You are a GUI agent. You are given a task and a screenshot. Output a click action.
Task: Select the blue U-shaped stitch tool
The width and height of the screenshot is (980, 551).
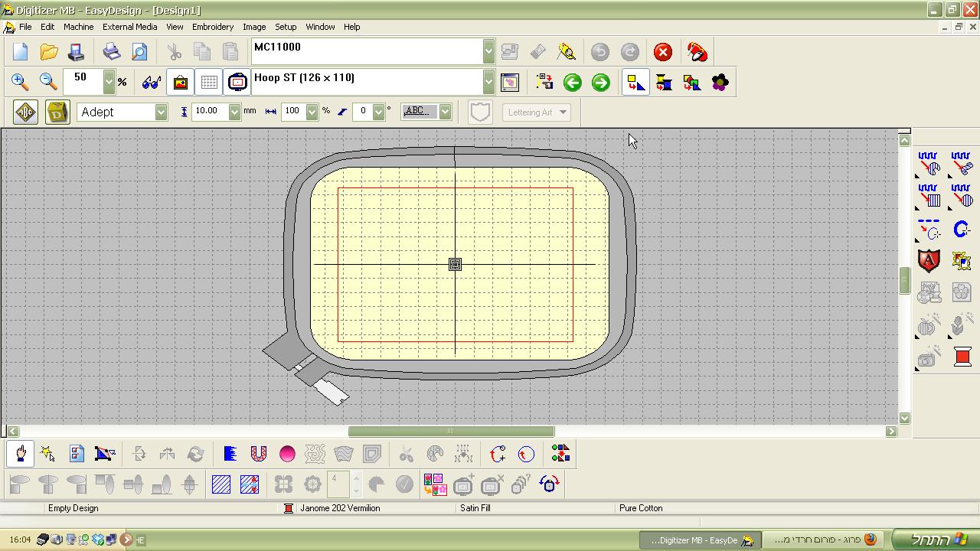click(x=259, y=455)
